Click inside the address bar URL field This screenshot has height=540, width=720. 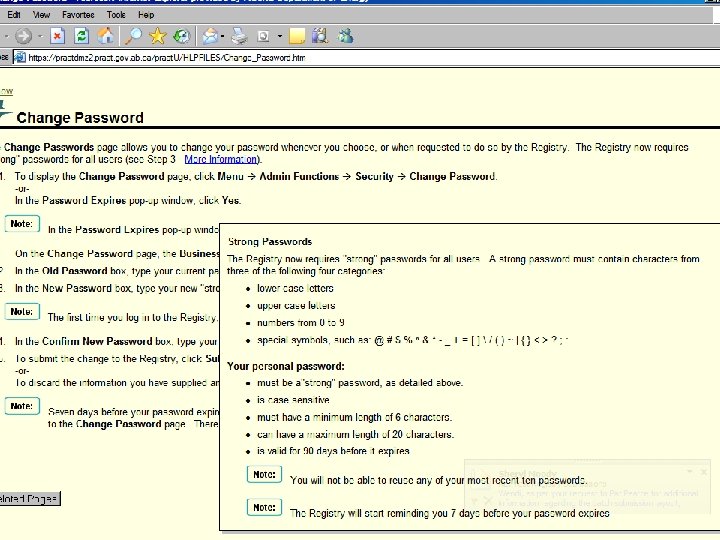(x=367, y=58)
